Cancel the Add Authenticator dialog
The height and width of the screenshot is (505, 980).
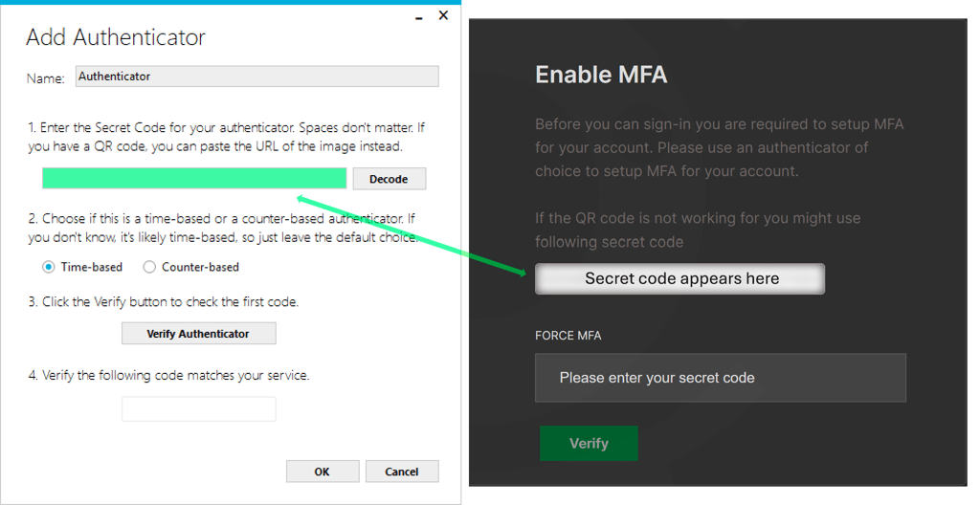(402, 472)
